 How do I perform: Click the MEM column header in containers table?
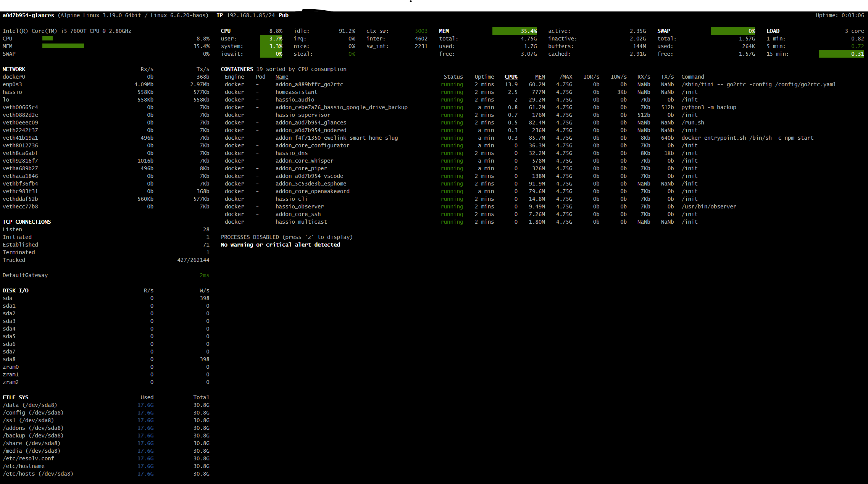coord(540,77)
